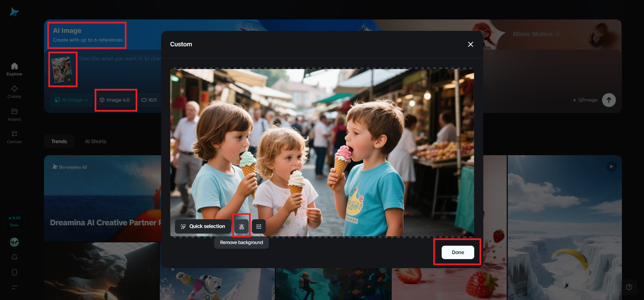Click the play icon on the snowy video

[x=611, y=167]
